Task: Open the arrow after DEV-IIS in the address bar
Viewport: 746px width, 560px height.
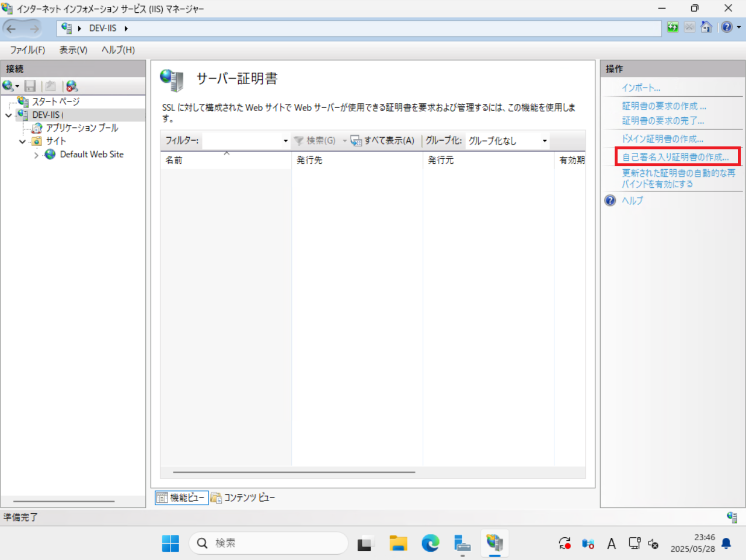Action: (126, 28)
